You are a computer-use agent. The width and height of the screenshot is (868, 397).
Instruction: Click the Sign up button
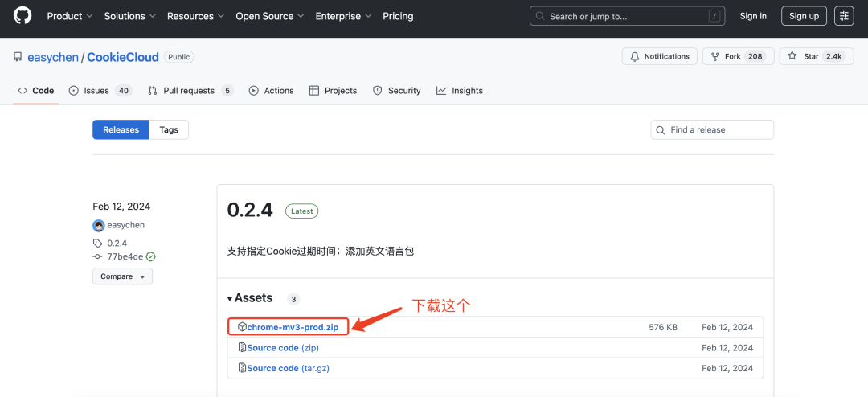point(804,16)
